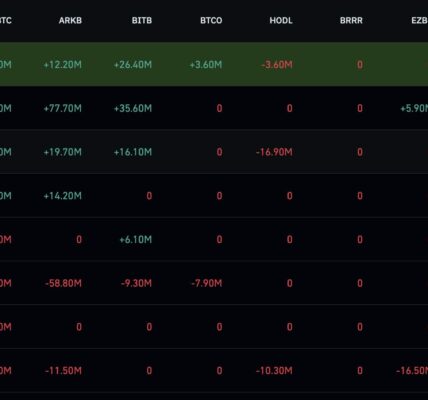The height and width of the screenshot is (400, 428).
Task: Select the HODL column header
Action: click(281, 20)
